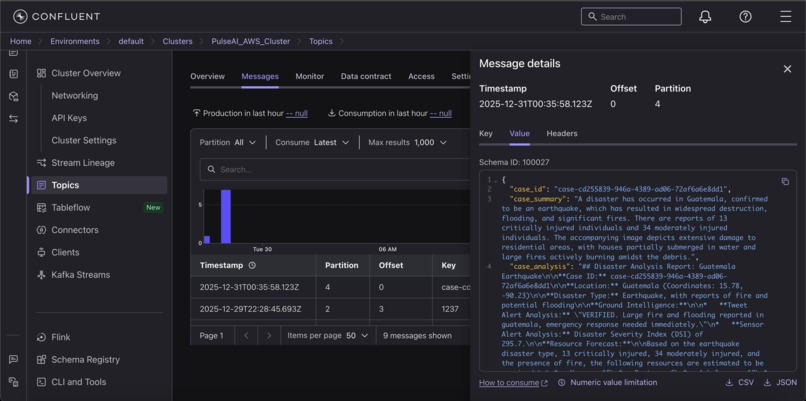The width and height of the screenshot is (806, 401).
Task: Click the clock icon in Timestamp header
Action: 252,265
